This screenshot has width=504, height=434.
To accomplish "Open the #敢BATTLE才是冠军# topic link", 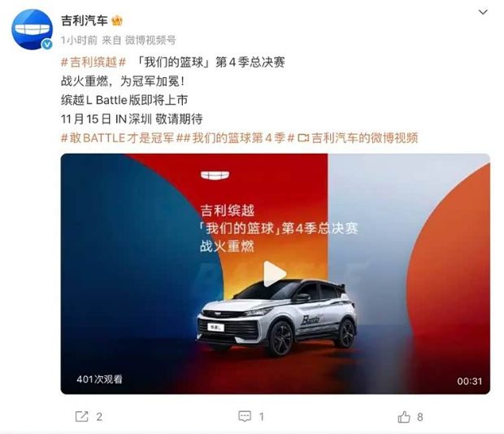I will 117,138.
